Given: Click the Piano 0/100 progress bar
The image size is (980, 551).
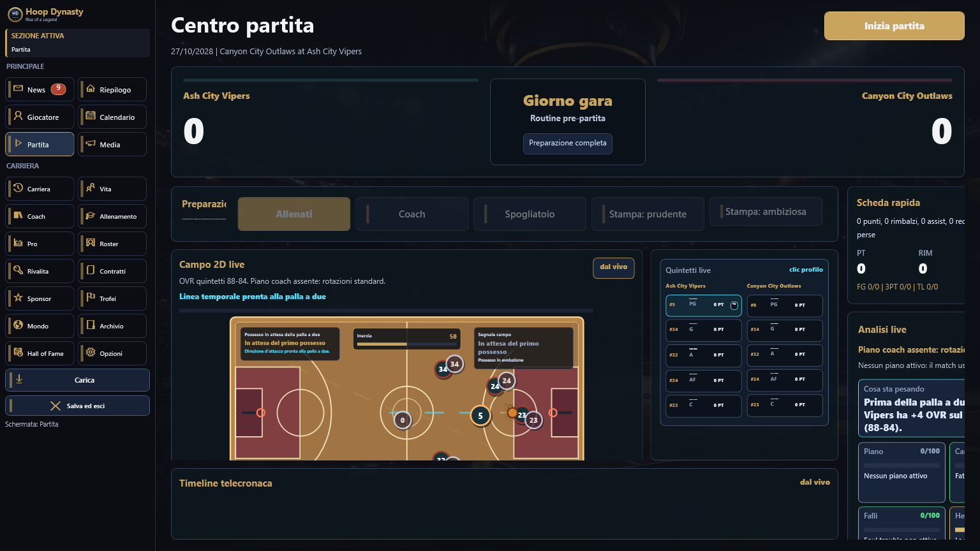Looking at the screenshot, I should tap(902, 465).
